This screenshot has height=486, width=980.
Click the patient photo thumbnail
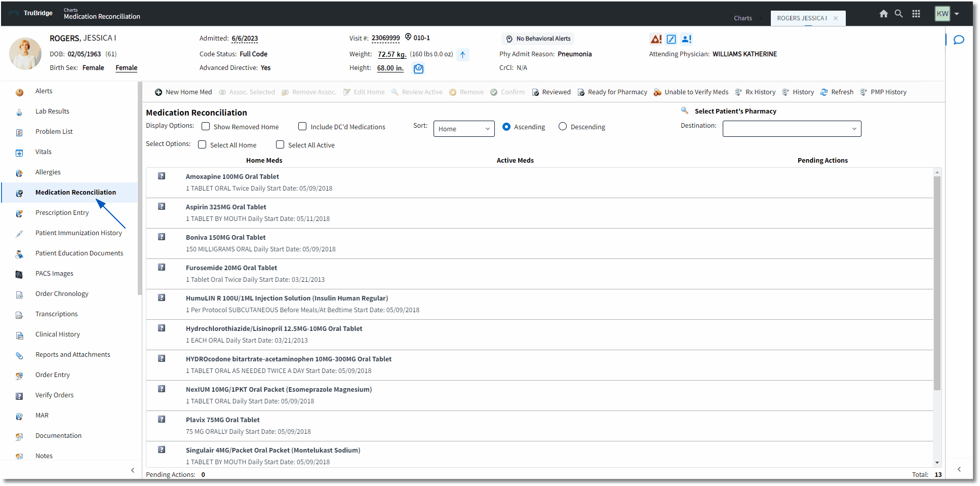tap(25, 53)
